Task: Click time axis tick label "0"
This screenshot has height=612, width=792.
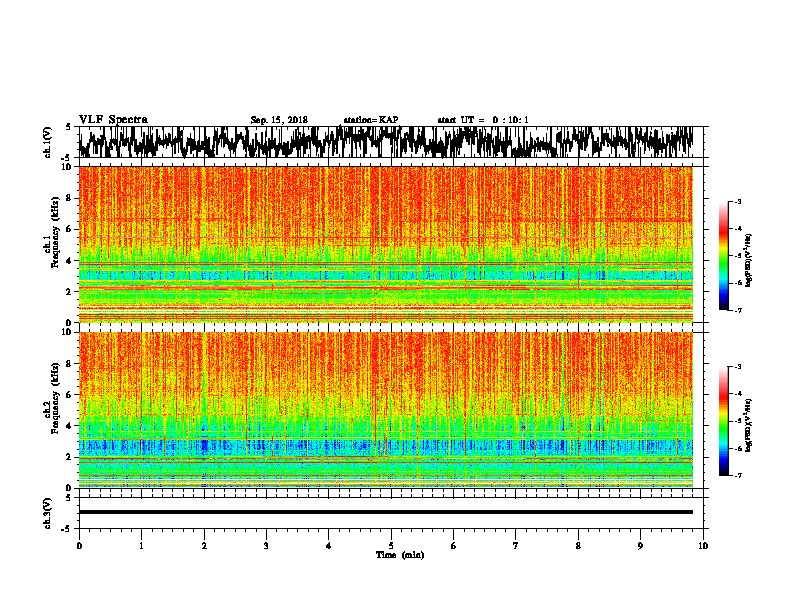Action: [x=79, y=546]
